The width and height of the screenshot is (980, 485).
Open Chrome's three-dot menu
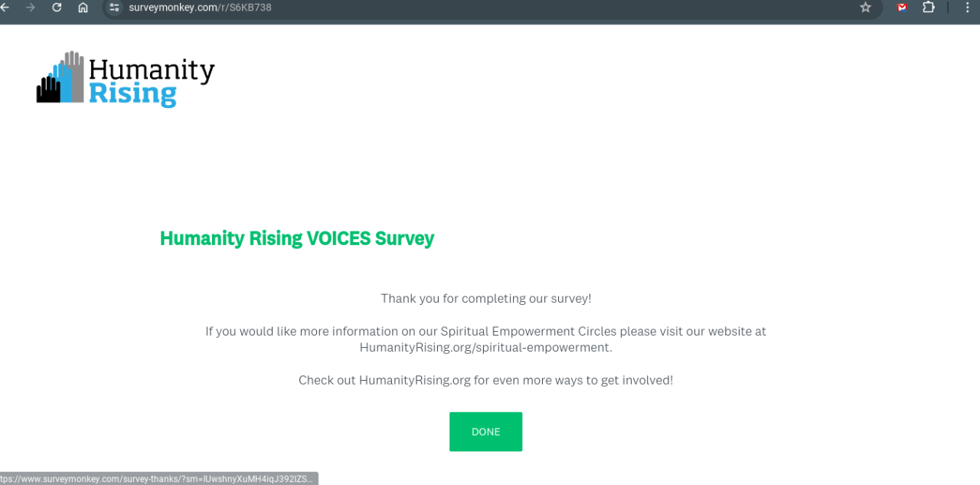pos(967,8)
